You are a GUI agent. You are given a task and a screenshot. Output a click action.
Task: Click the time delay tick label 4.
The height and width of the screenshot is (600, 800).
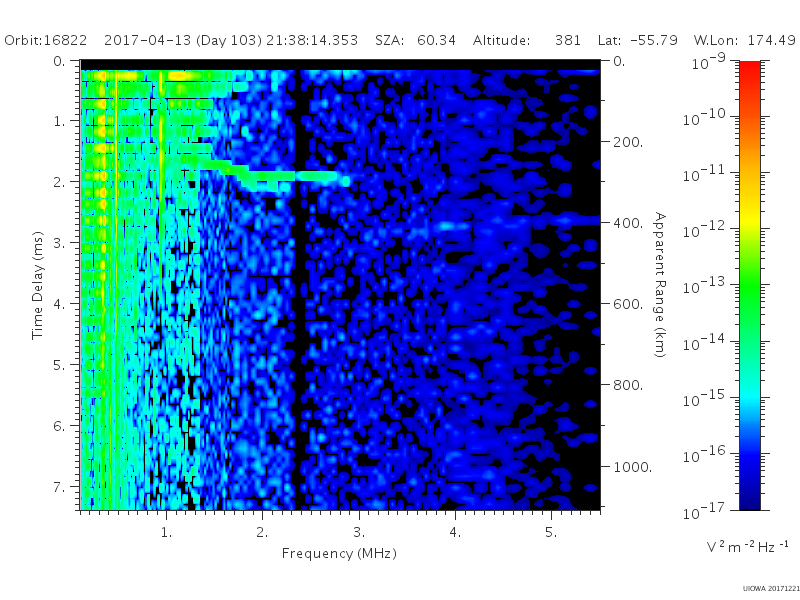59,304
